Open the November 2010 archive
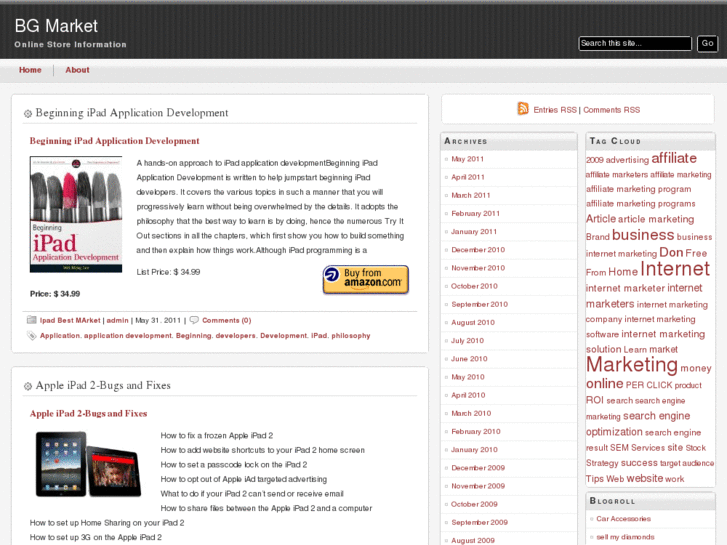The width and height of the screenshot is (727, 545). (478, 268)
